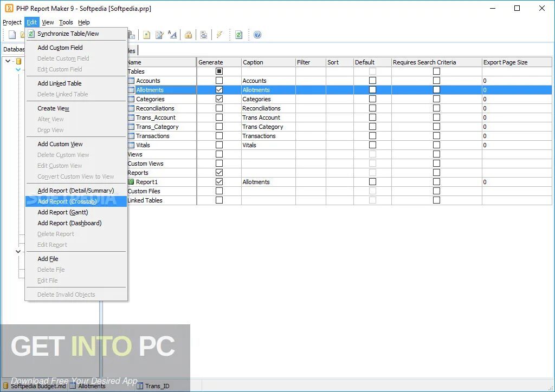Open the font/language 'A' toolbar icon
The image size is (555, 392).
pos(172,35)
